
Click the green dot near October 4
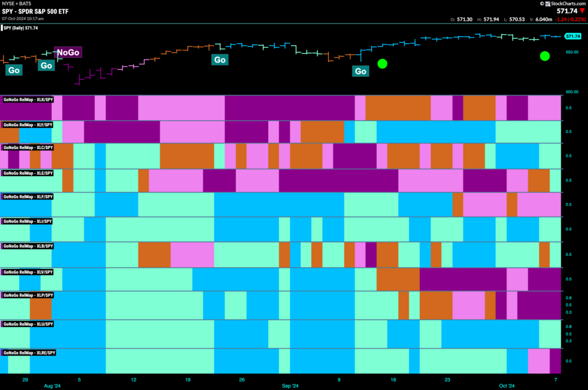point(544,56)
